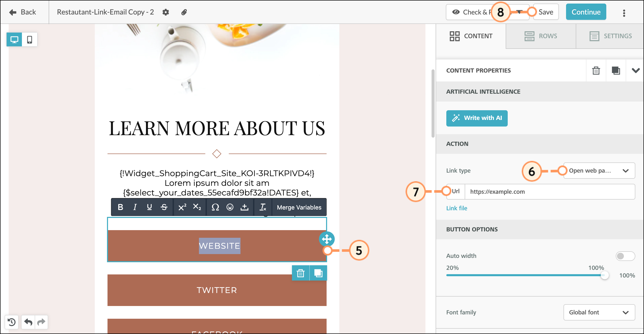Click Write with AI button

pyautogui.click(x=477, y=118)
